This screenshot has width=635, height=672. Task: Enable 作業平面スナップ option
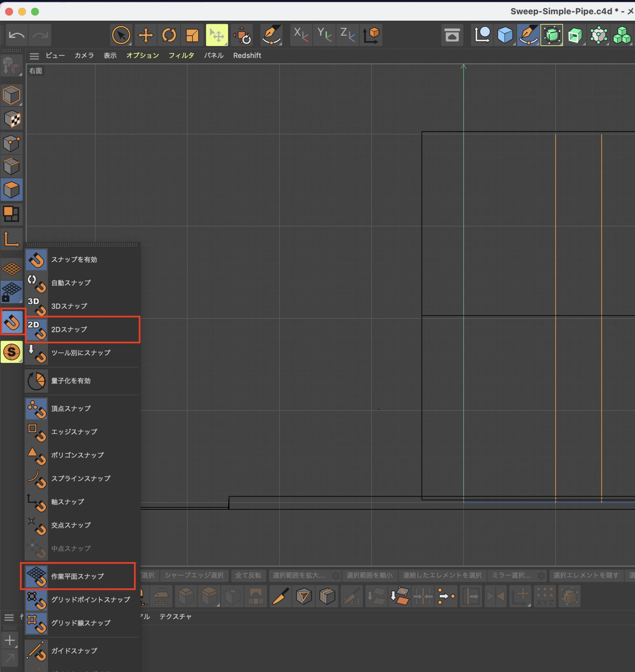pos(78,576)
